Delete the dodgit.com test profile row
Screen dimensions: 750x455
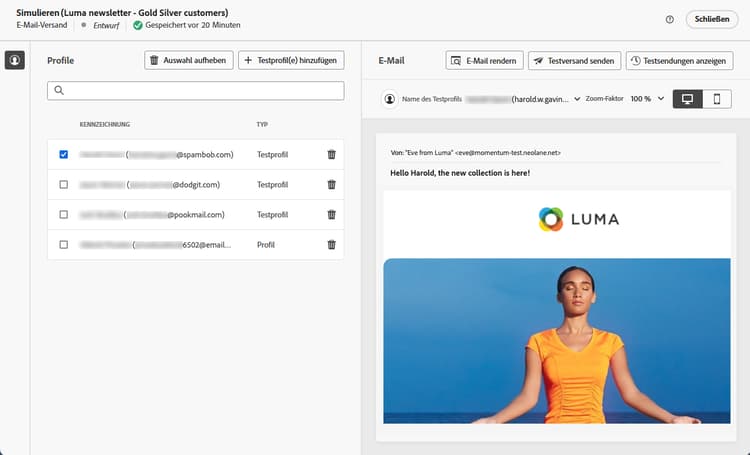tap(331, 185)
